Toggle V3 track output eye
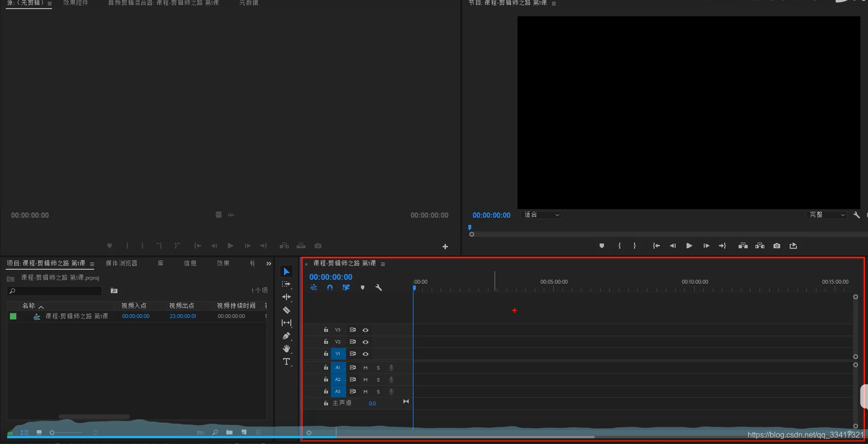The image size is (868, 444). [365, 330]
